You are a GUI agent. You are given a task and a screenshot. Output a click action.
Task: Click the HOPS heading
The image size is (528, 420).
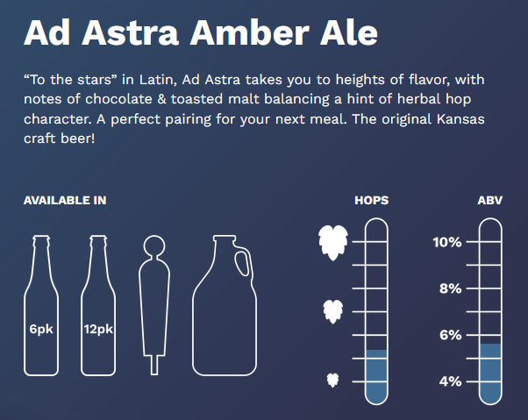(x=371, y=201)
